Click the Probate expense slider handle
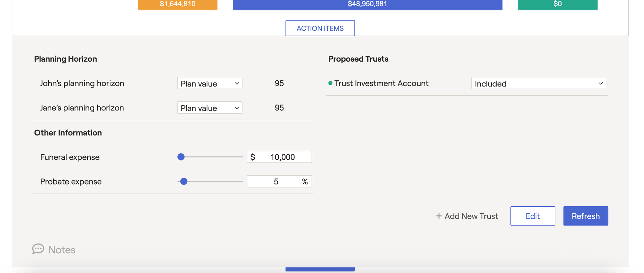This screenshot has width=644, height=273. click(x=184, y=181)
